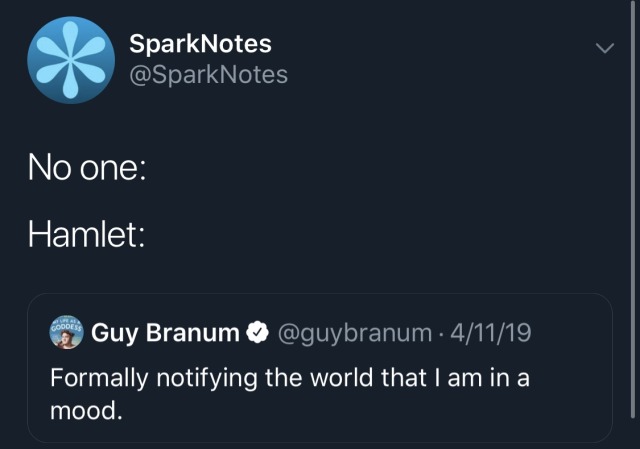Screen dimensions: 640x449
Task: Click the vertical scrollbar on right edge
Action: pos(633,209)
